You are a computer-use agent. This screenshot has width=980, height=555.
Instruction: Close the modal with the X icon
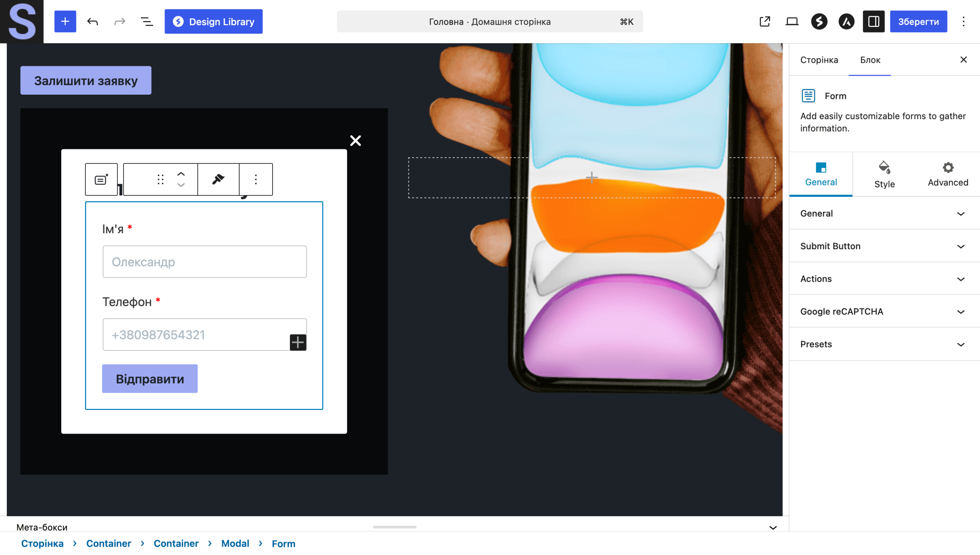coord(355,141)
